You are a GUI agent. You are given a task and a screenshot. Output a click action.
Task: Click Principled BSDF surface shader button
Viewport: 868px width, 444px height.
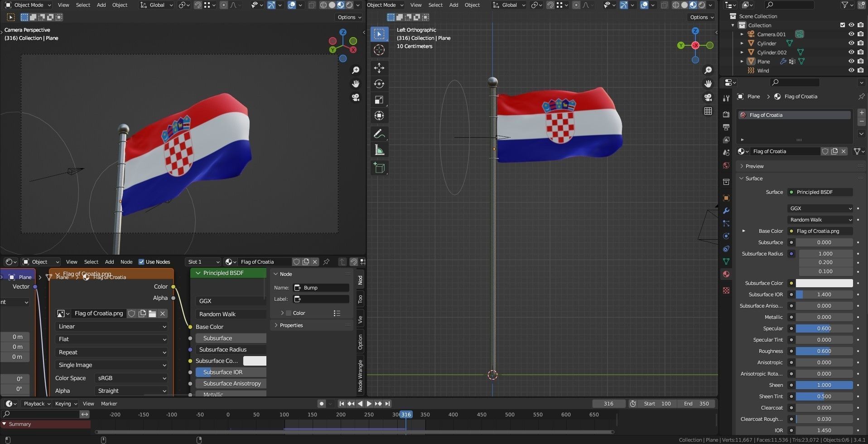[x=820, y=192]
